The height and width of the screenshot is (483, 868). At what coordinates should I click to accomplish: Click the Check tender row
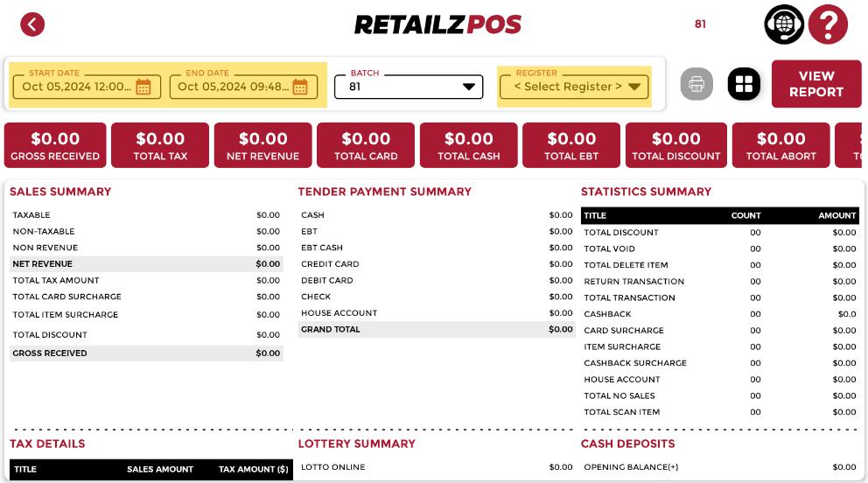437,297
